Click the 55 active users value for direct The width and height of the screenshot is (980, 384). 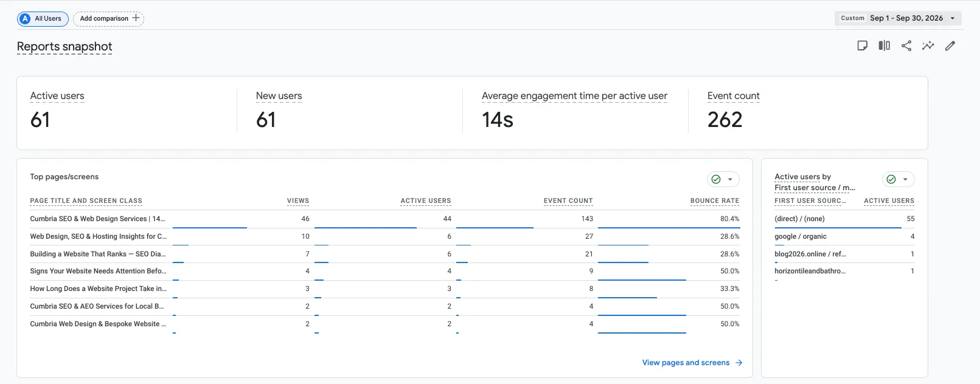(911, 219)
